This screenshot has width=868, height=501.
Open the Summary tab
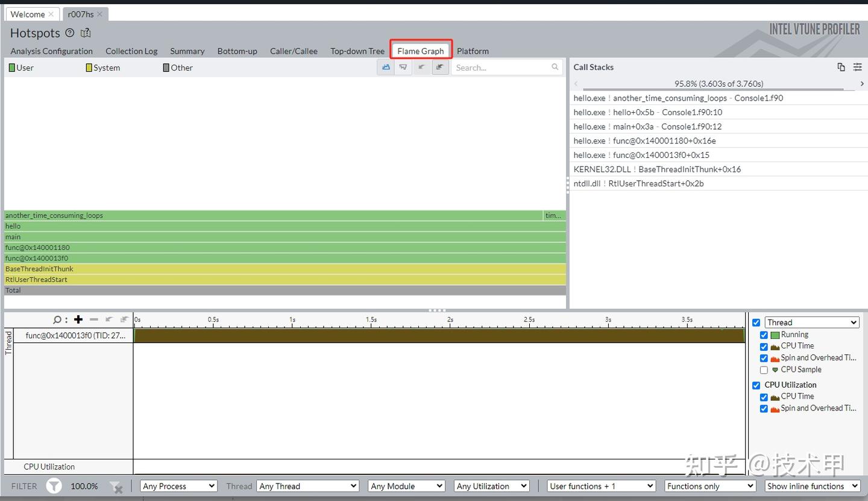point(187,51)
